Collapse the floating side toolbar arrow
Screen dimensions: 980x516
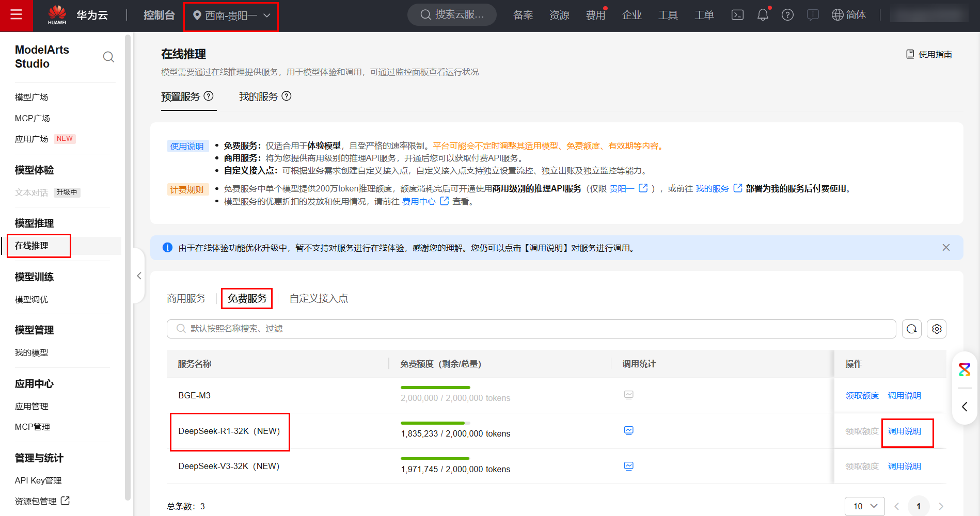point(965,407)
